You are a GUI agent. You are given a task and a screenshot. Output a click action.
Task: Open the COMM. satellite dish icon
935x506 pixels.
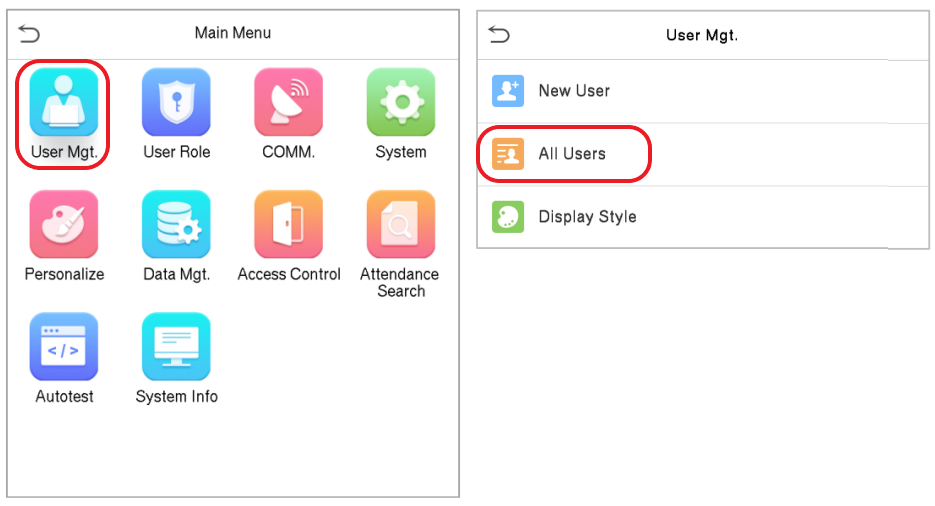click(289, 102)
